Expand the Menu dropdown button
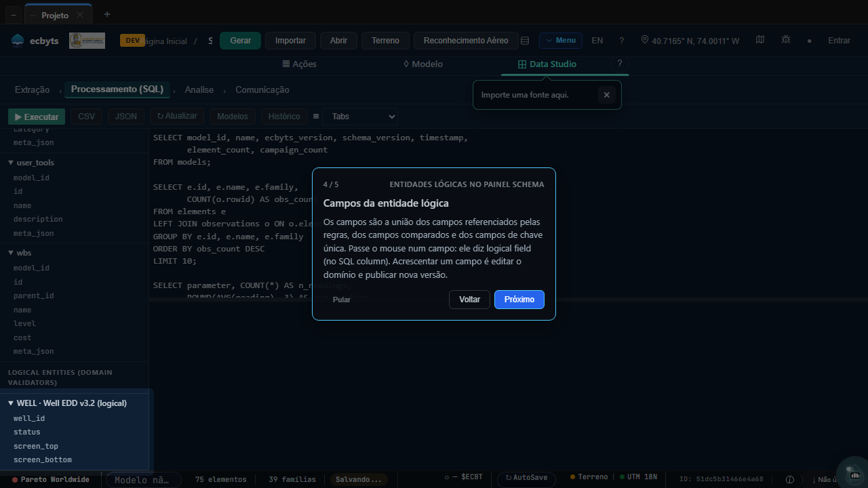 (x=561, y=41)
